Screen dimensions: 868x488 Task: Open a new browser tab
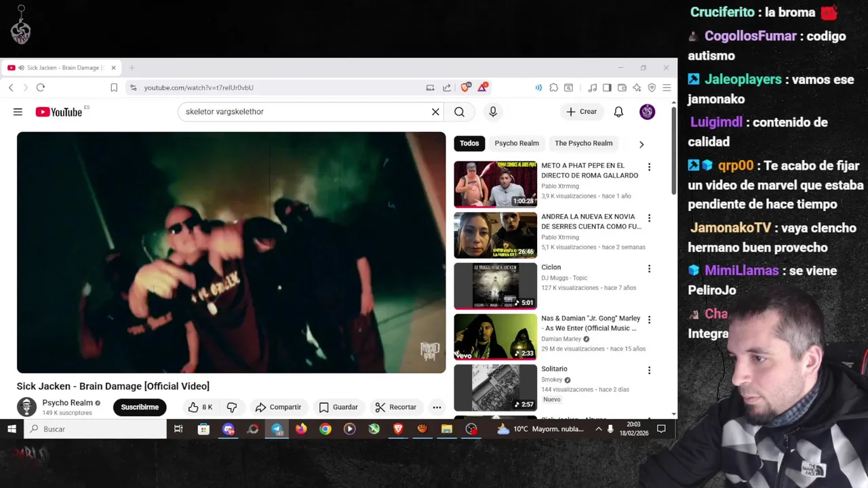(x=132, y=68)
